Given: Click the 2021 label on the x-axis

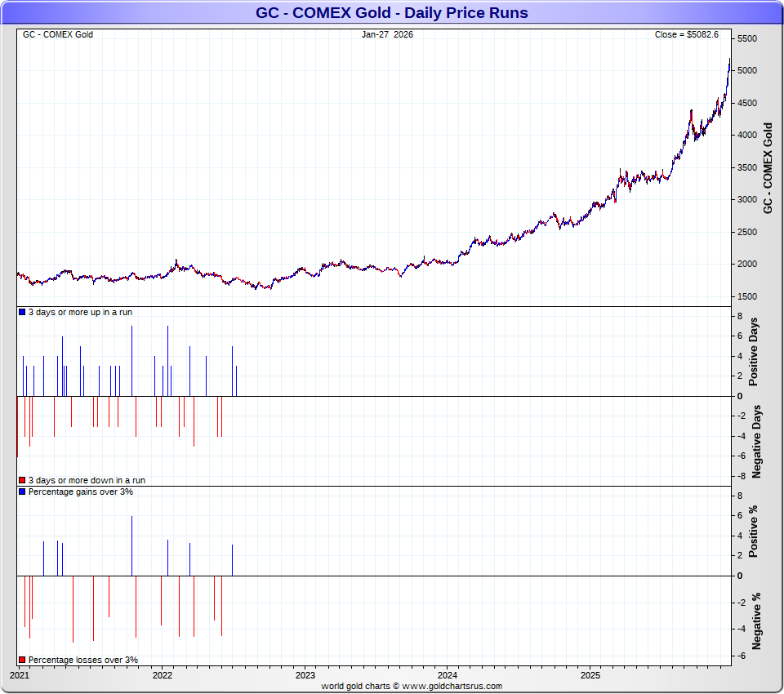Looking at the screenshot, I should pyautogui.click(x=20, y=675).
